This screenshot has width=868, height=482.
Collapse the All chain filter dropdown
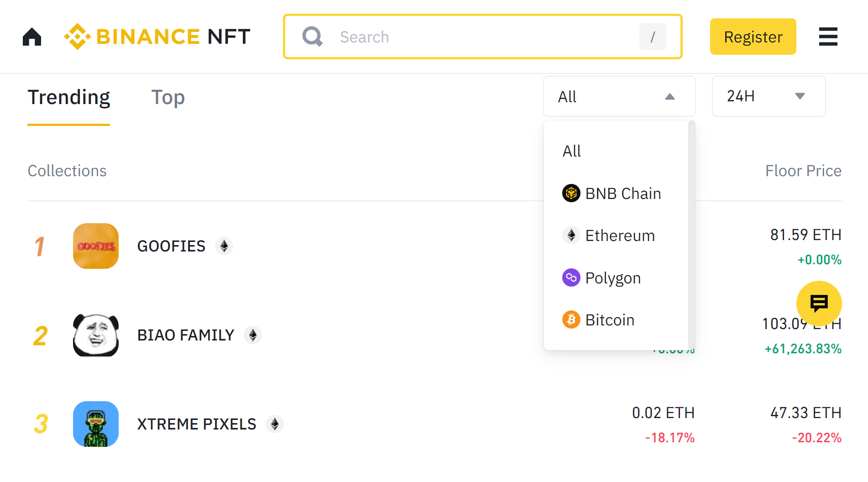(619, 96)
